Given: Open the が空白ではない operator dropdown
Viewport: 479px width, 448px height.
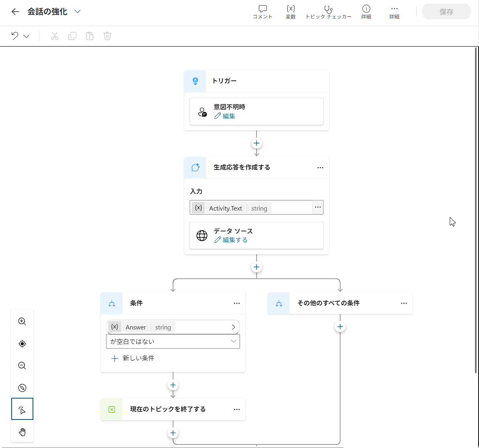Looking at the screenshot, I should (173, 342).
